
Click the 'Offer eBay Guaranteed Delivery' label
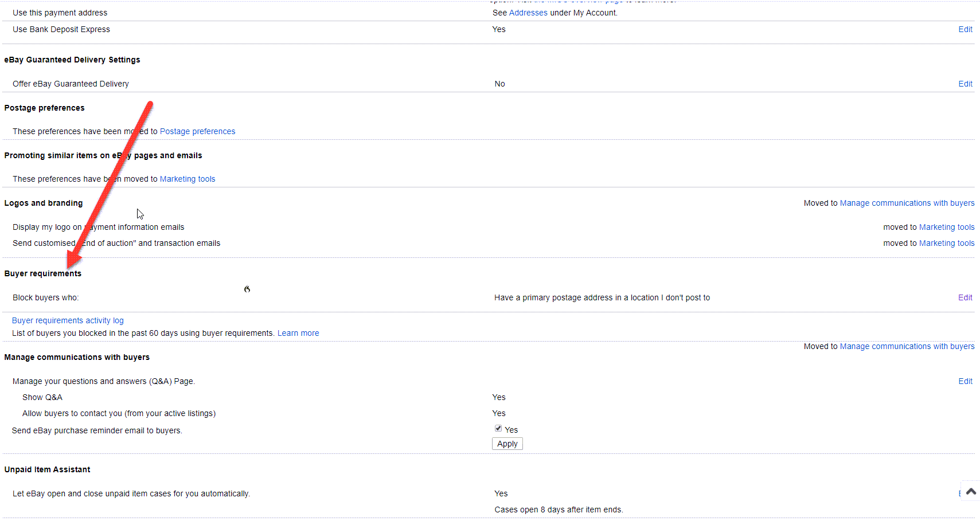71,84
